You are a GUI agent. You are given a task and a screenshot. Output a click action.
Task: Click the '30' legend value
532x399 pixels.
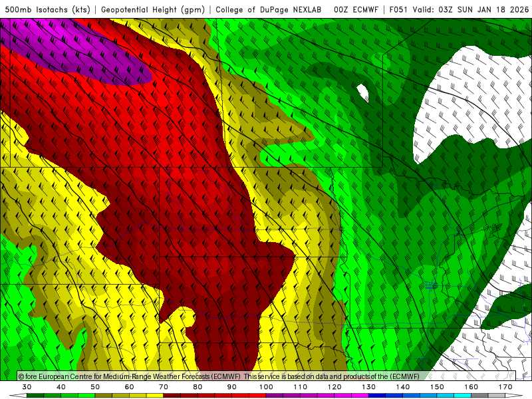tap(27, 387)
